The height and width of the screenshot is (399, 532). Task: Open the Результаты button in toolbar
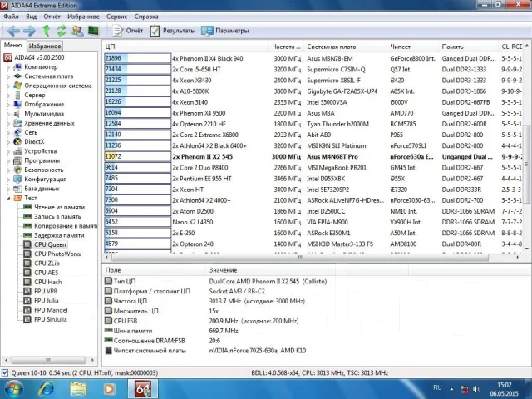pos(173,31)
